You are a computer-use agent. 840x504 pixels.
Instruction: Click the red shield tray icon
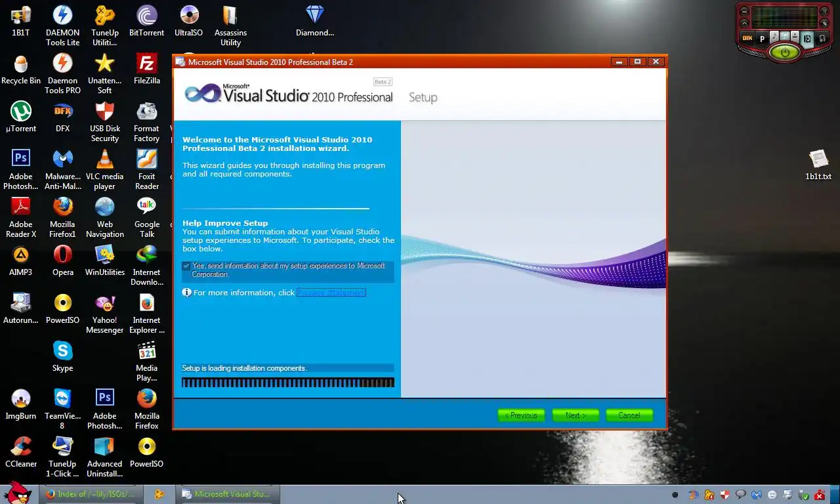[x=724, y=495]
